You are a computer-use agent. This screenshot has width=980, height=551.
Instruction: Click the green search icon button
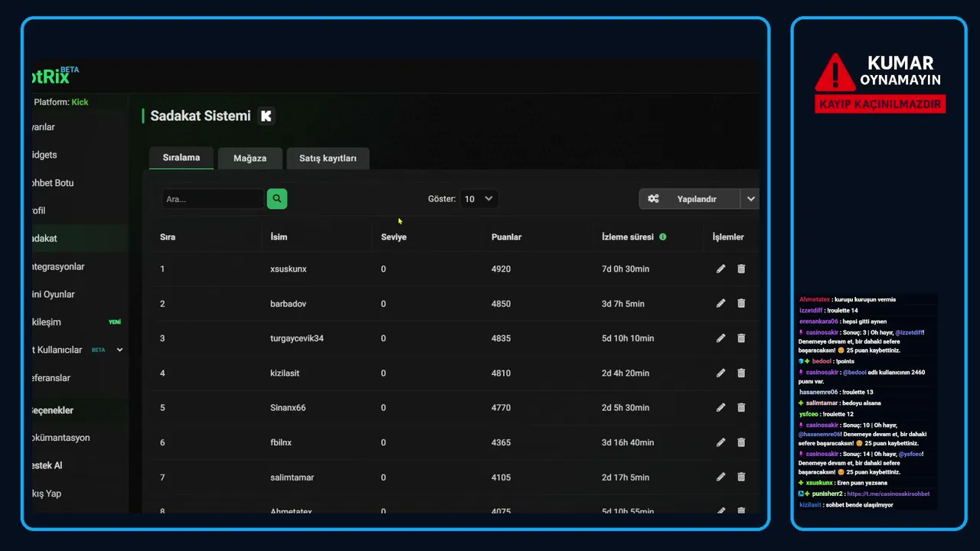(x=277, y=199)
